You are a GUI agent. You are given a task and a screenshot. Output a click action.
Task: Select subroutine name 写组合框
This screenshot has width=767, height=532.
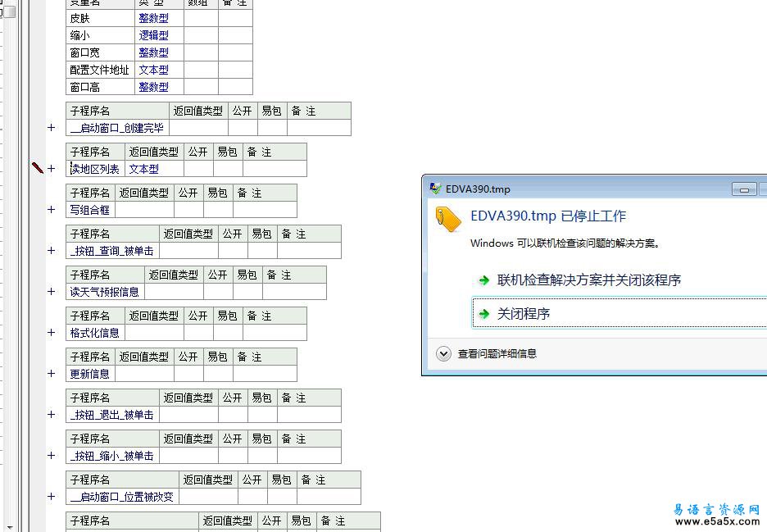(90, 210)
